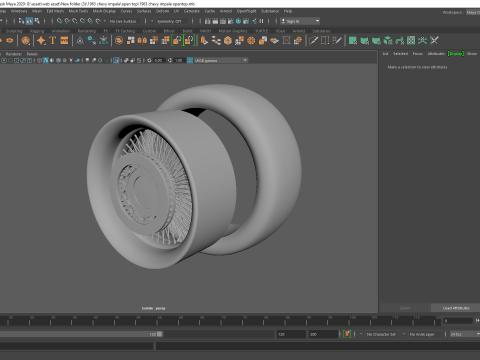Click the Select button in Attribute Editor

coord(405,308)
